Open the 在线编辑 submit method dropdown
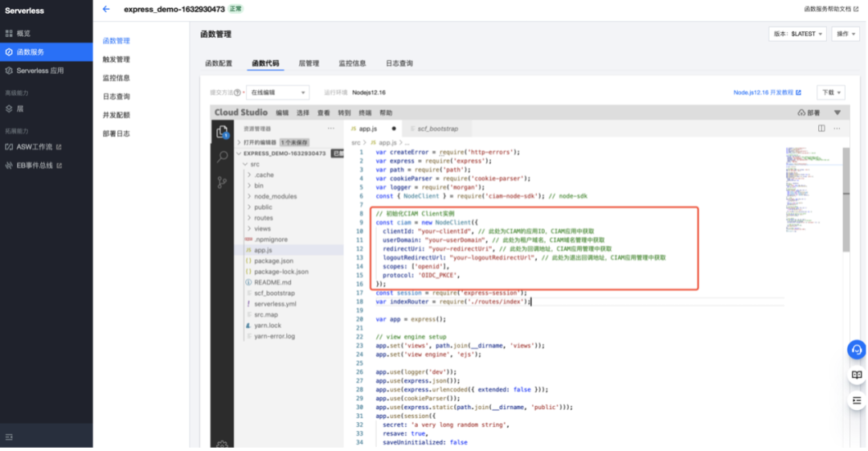868x451 pixels. [x=276, y=92]
